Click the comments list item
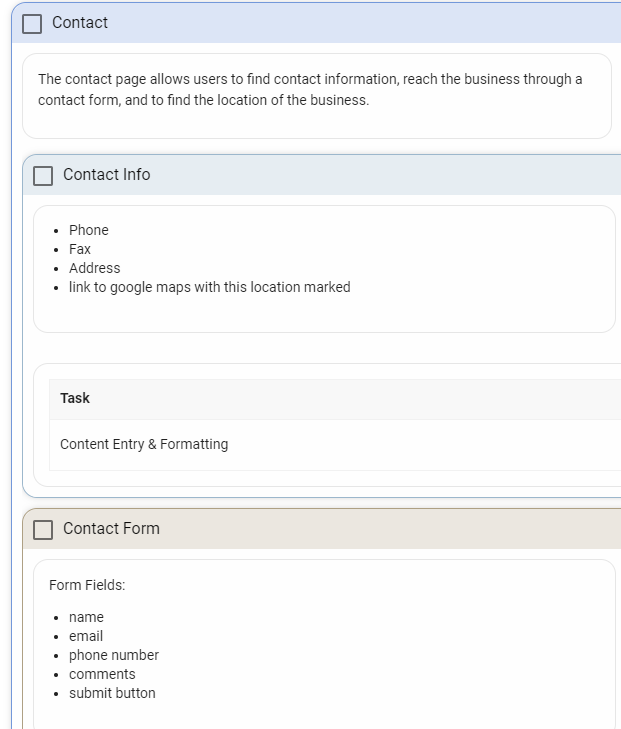The image size is (621, 729). (102, 674)
